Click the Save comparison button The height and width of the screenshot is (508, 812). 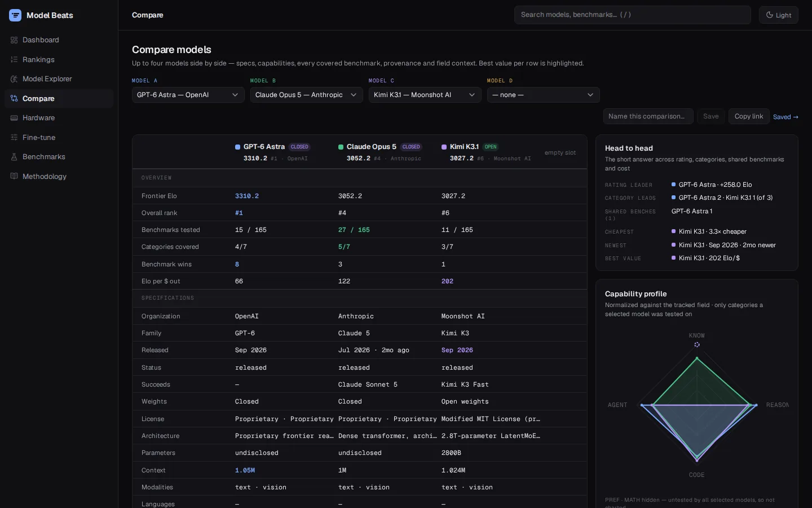click(711, 116)
